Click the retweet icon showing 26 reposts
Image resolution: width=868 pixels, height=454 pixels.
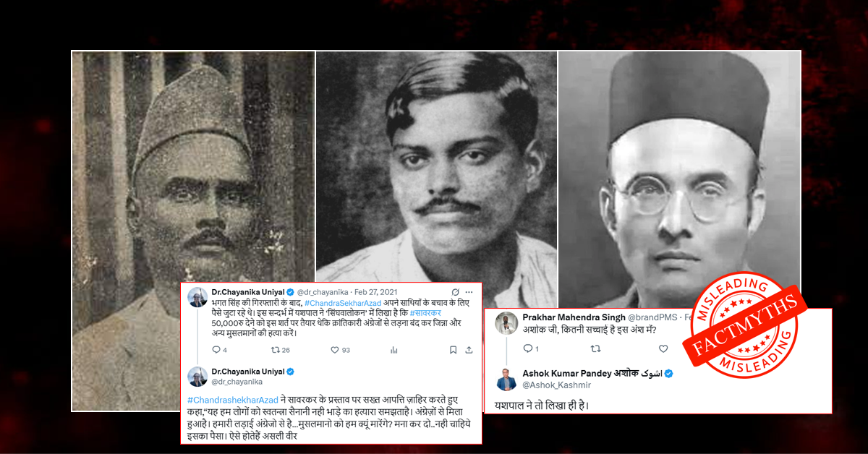point(275,350)
